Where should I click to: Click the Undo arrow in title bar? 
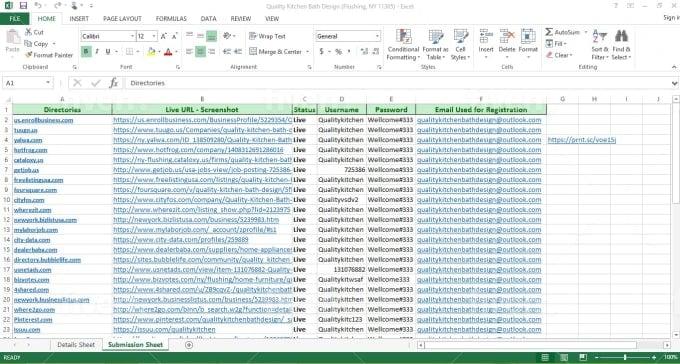click(38, 6)
